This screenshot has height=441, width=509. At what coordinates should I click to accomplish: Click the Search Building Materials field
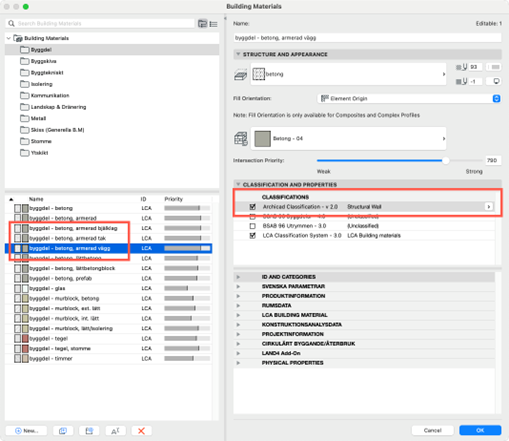point(100,23)
